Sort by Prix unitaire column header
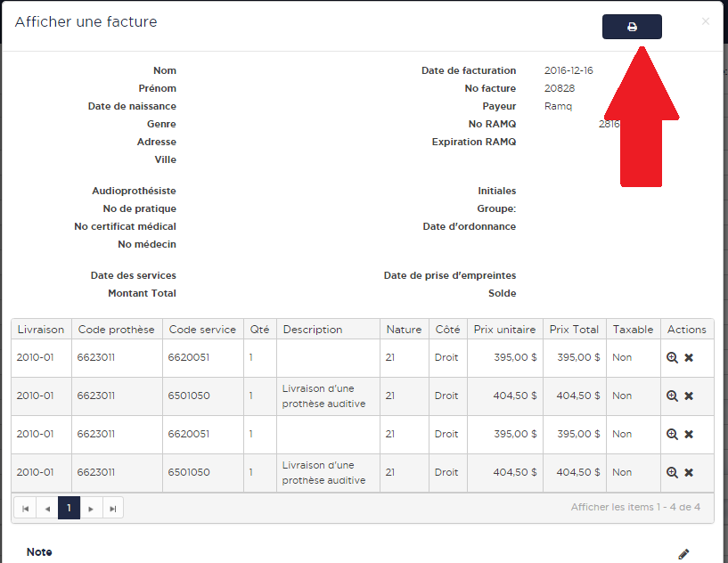This screenshot has height=563, width=728. click(x=504, y=330)
